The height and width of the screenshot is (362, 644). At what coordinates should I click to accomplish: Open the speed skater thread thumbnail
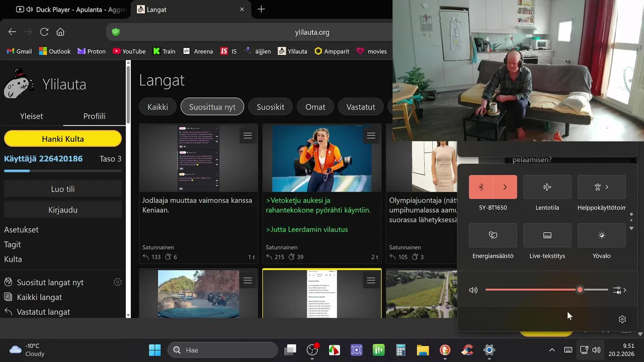(322, 158)
